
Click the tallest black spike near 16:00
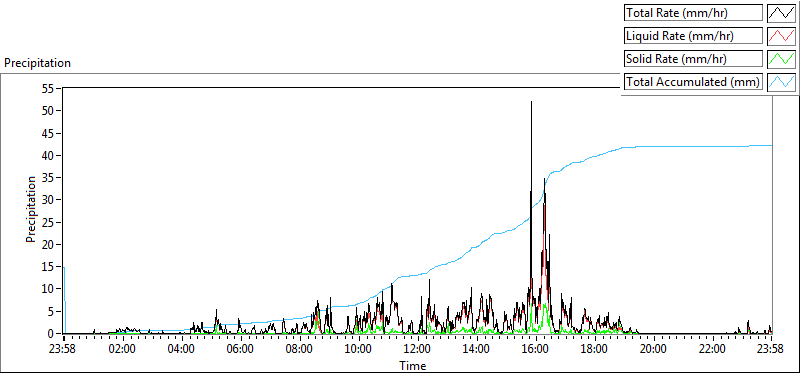[x=531, y=102]
